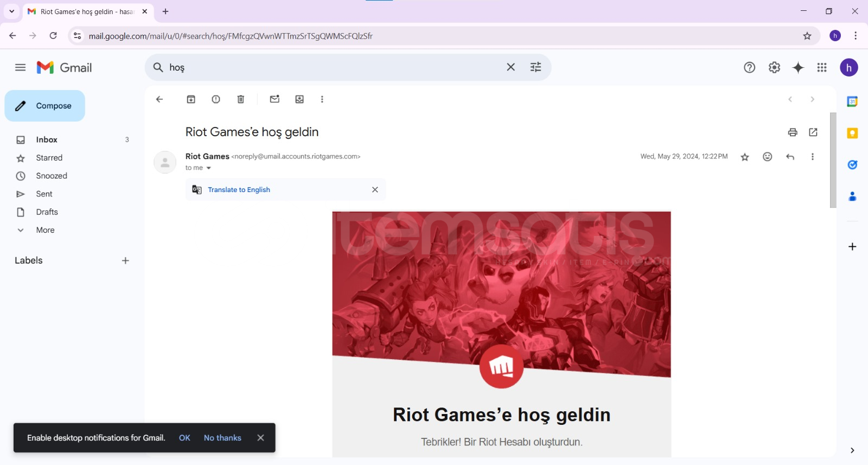868x465 pixels.
Task: Open email in a new window
Action: 813,132
